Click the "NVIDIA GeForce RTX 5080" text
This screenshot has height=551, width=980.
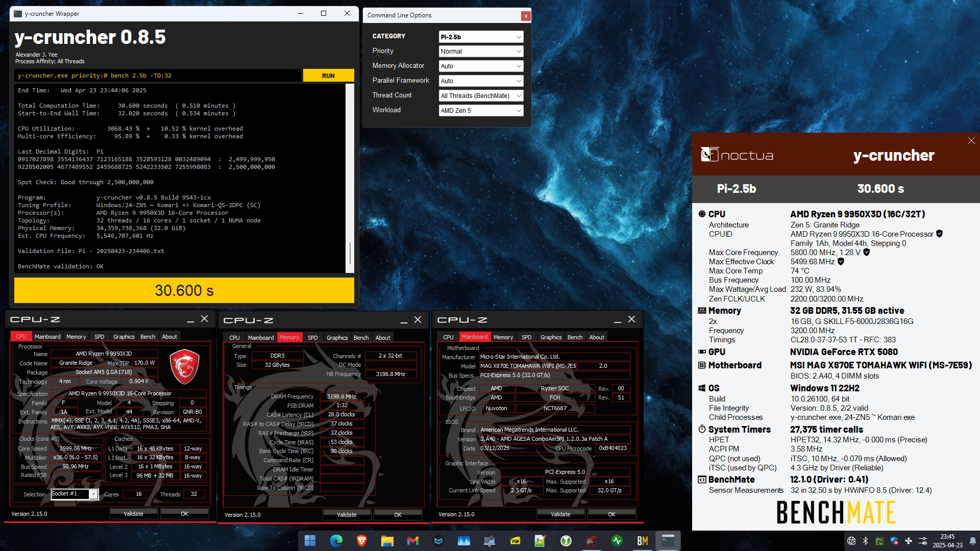coord(844,352)
